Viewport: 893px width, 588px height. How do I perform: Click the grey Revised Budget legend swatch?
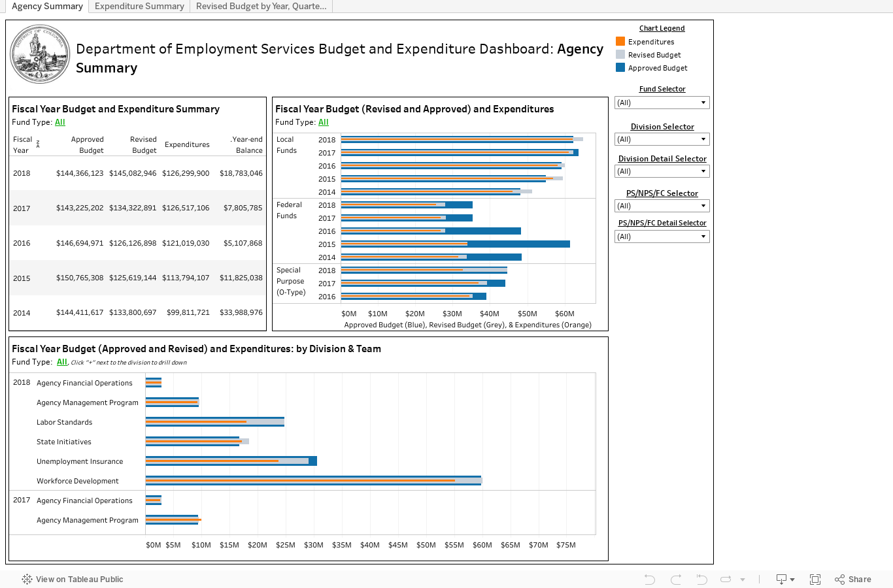click(620, 54)
